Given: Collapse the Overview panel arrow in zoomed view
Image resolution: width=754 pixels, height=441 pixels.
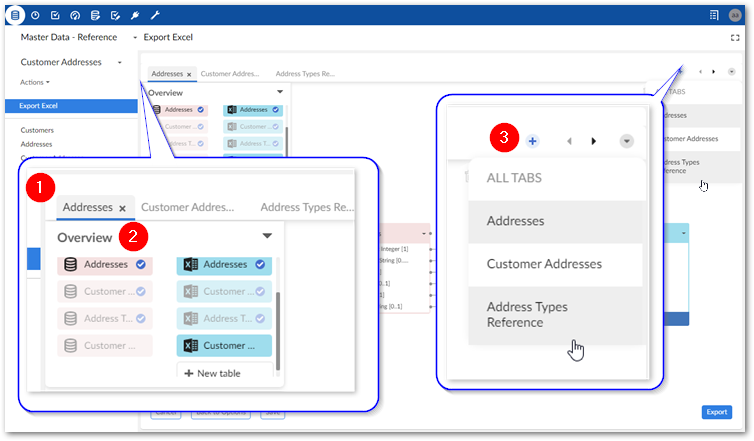Looking at the screenshot, I should coord(267,237).
